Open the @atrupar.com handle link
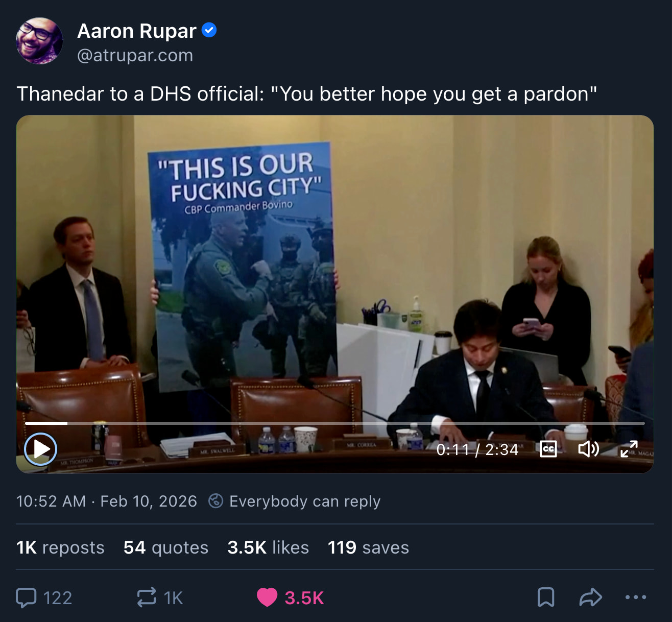Screen dimensions: 672x622 pyautogui.click(x=135, y=55)
